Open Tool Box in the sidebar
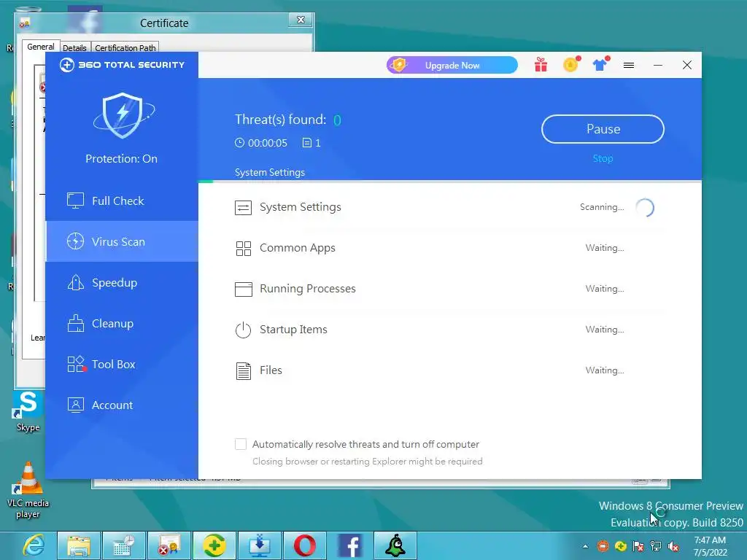 tap(122, 365)
